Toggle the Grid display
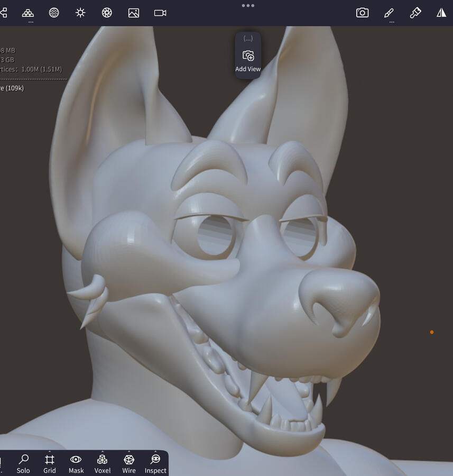The height and width of the screenshot is (476, 453). point(50,463)
